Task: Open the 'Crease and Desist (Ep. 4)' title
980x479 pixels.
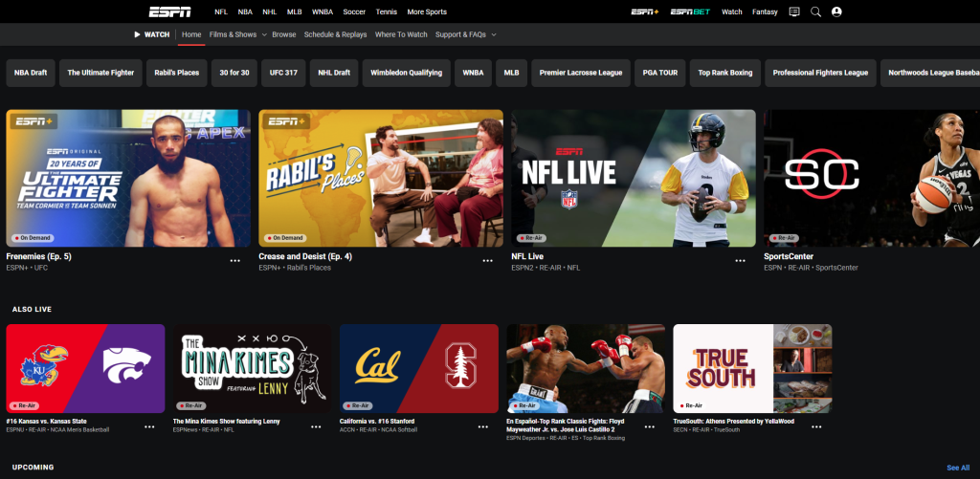Action: [305, 256]
